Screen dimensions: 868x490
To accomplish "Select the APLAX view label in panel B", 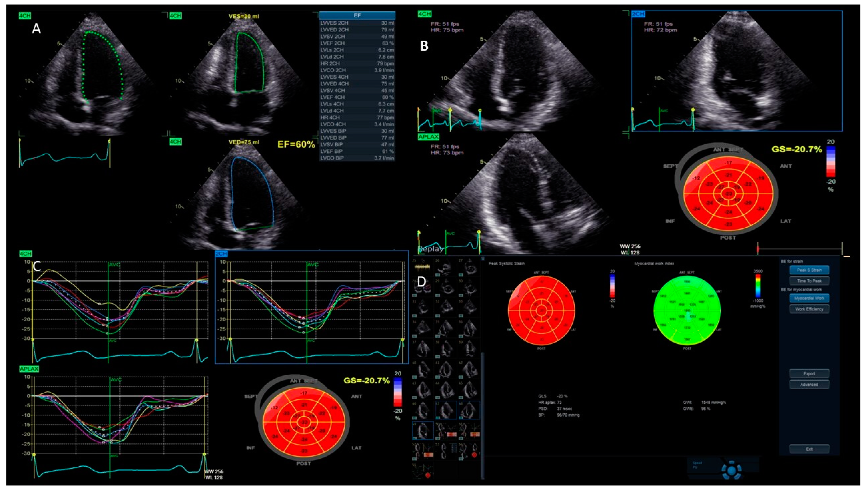I will pyautogui.click(x=429, y=137).
